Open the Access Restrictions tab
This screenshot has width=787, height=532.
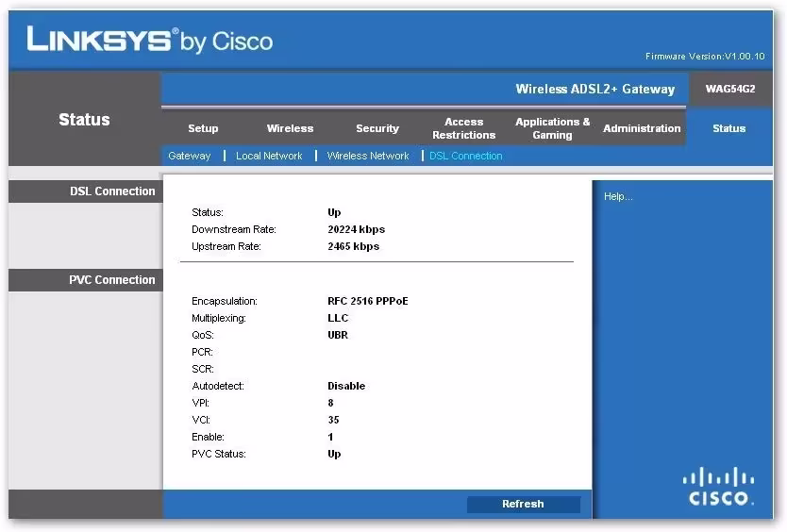click(463, 128)
